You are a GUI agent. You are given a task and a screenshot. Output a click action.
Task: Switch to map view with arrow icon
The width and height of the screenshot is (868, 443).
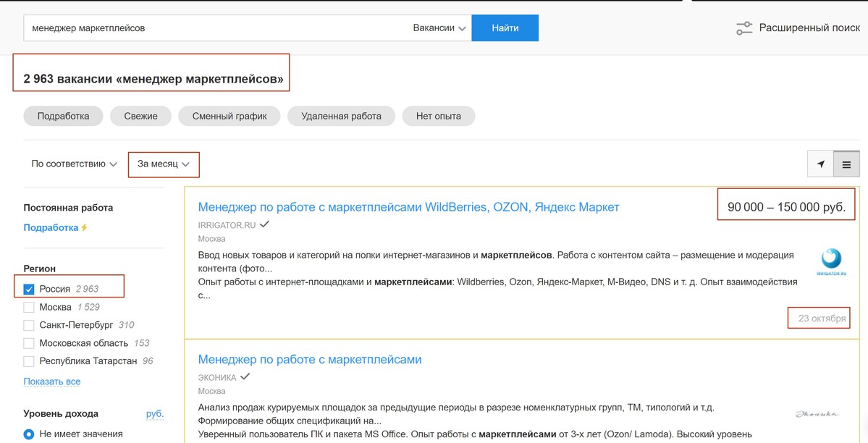click(x=820, y=164)
